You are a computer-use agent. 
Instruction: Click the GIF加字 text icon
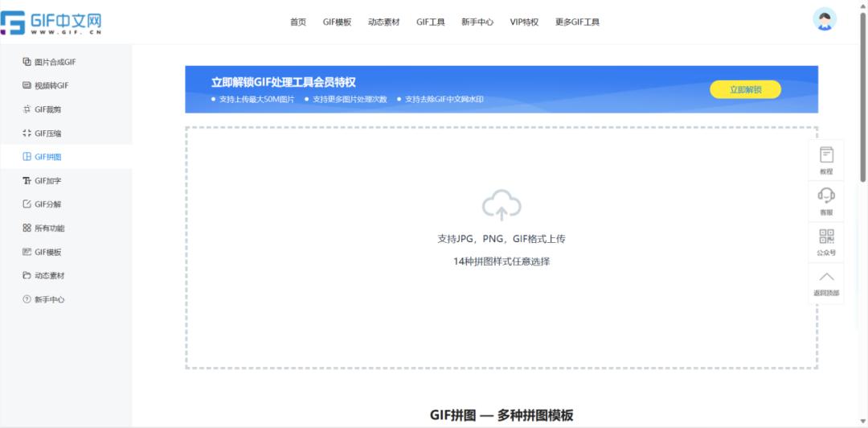pyautogui.click(x=27, y=181)
